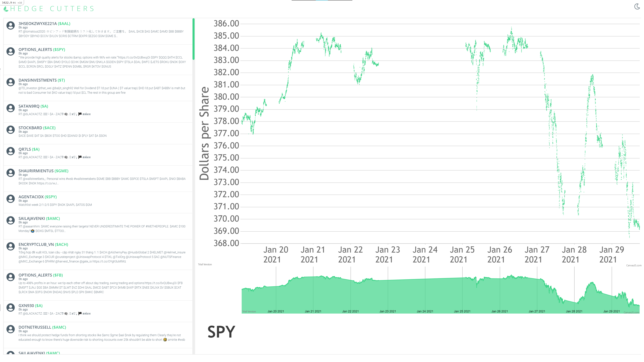Screen dimensions: 644x362
Task: Click Jan 22 2021 in range navigator
Action: coord(350,311)
